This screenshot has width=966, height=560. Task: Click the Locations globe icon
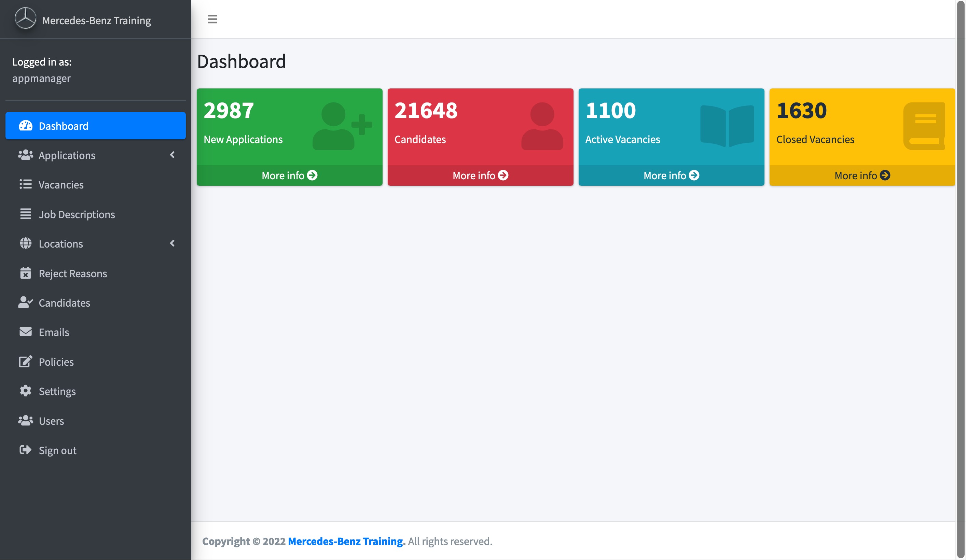pos(26,243)
